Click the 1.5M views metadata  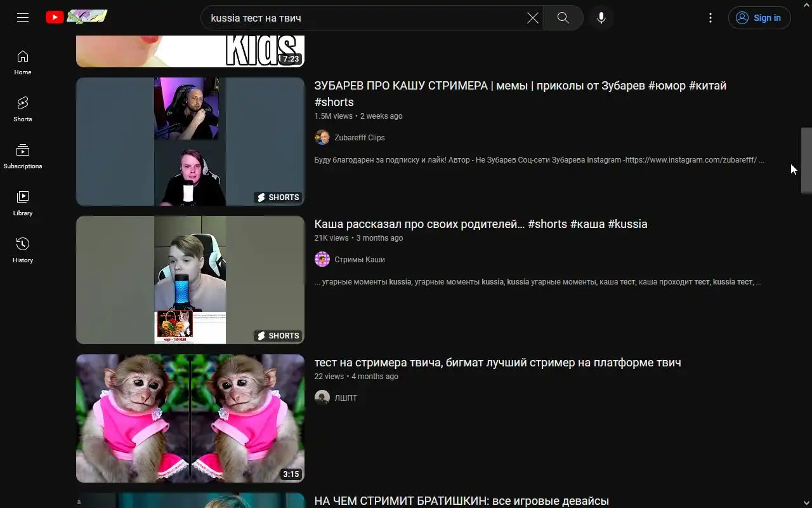333,116
